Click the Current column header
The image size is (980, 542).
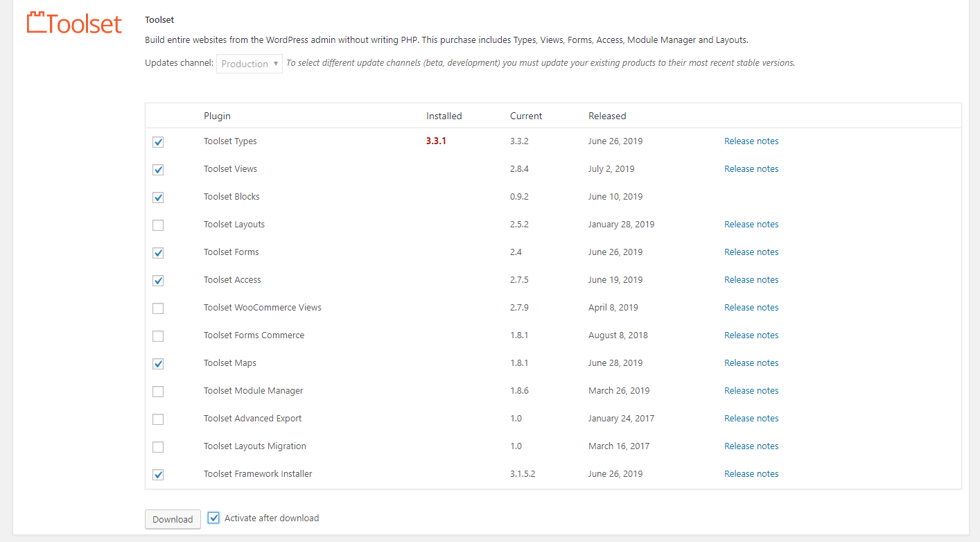pyautogui.click(x=526, y=116)
